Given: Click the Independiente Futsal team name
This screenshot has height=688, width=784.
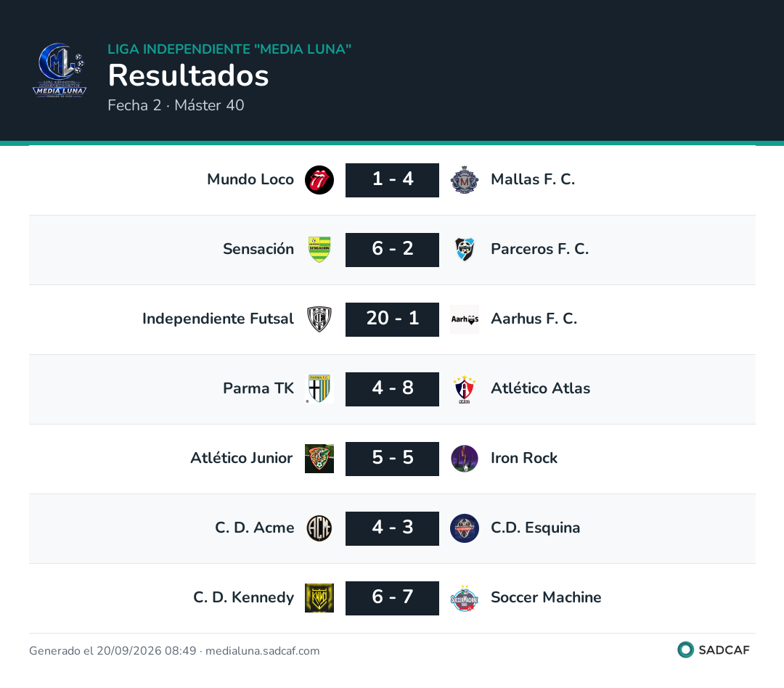Looking at the screenshot, I should (x=218, y=319).
